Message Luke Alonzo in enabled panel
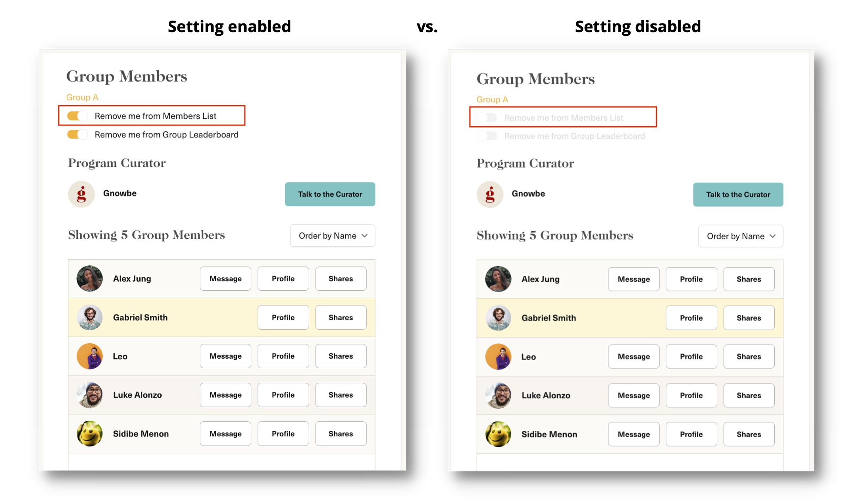Image resolution: width=868 pixels, height=500 pixels. [225, 395]
